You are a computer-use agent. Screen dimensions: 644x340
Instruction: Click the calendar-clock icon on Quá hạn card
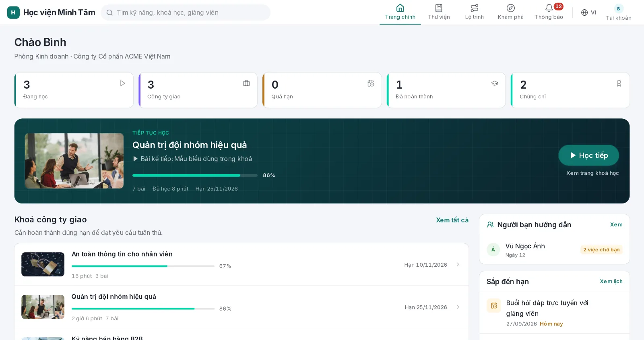tap(371, 83)
